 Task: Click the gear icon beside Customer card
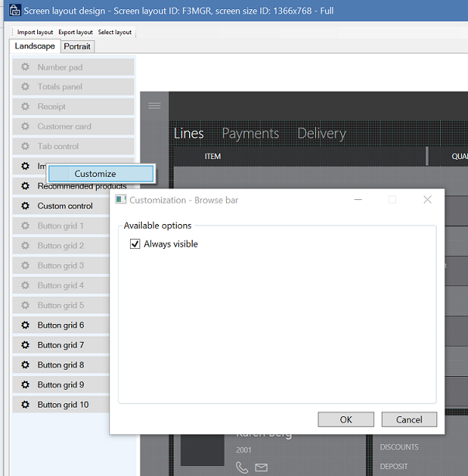click(x=26, y=126)
